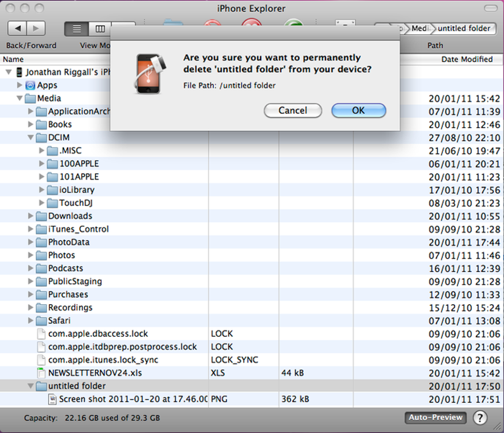Viewport: 504px width, 433px height.
Task: Collapse Jonathan Riggall's iPhone tree root
Action: click(x=9, y=72)
